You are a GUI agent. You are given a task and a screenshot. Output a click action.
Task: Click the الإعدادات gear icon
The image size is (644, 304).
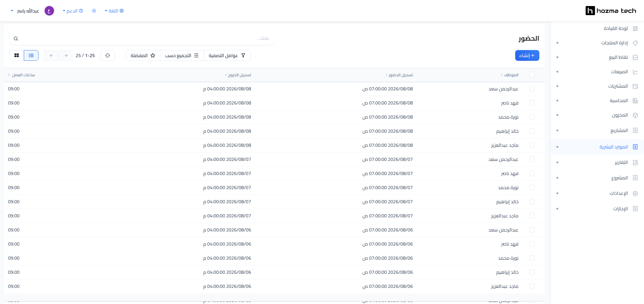tap(635, 193)
